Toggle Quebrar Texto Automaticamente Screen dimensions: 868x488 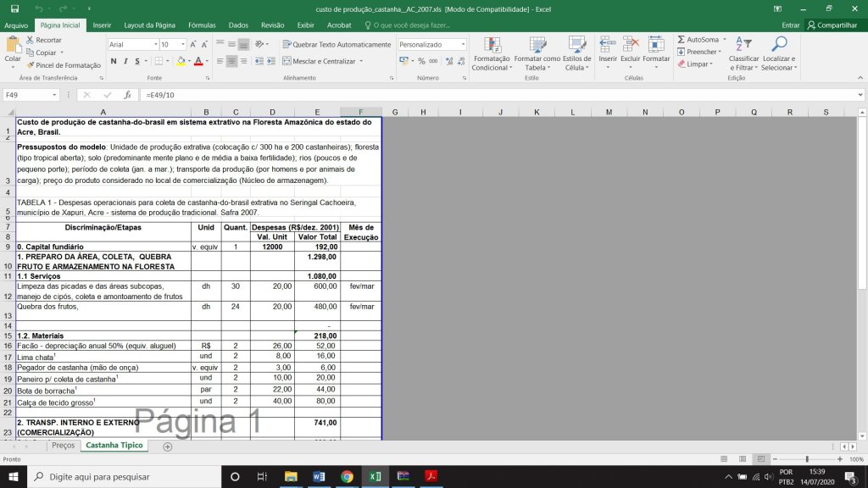tap(337, 44)
